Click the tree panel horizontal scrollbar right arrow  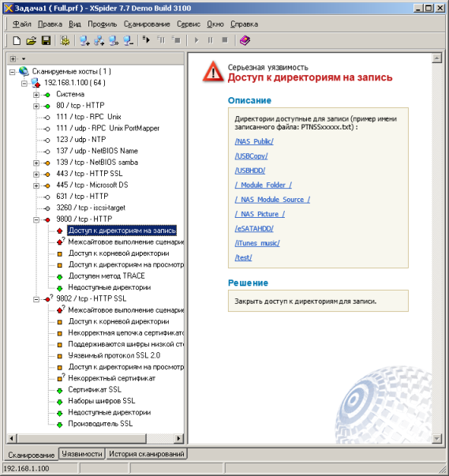[178, 438]
